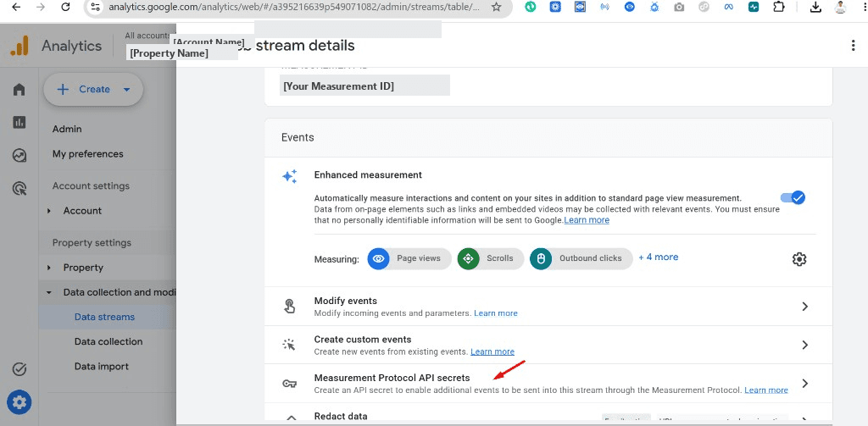The image size is (868, 426).
Task: Open Data collection in the sidebar
Action: [x=108, y=342]
